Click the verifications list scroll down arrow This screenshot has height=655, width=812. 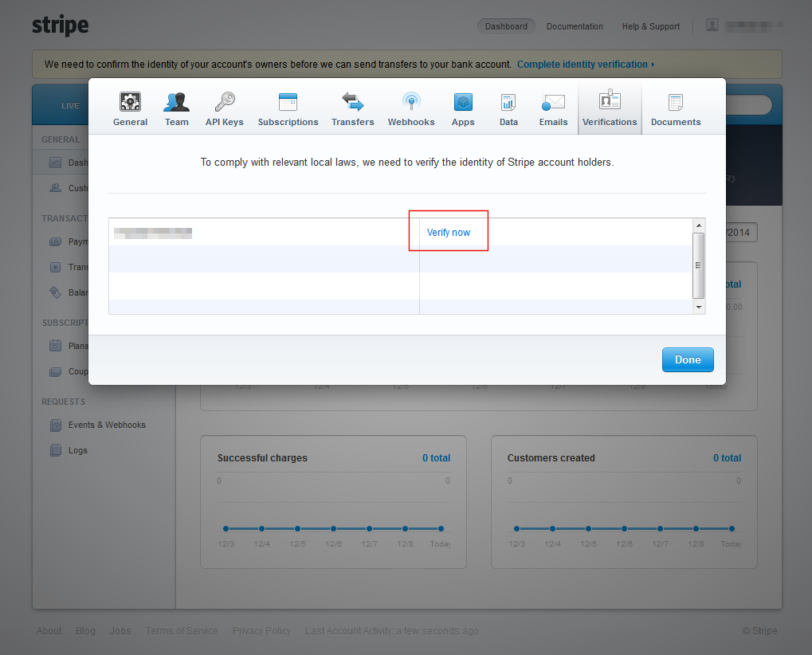(699, 307)
